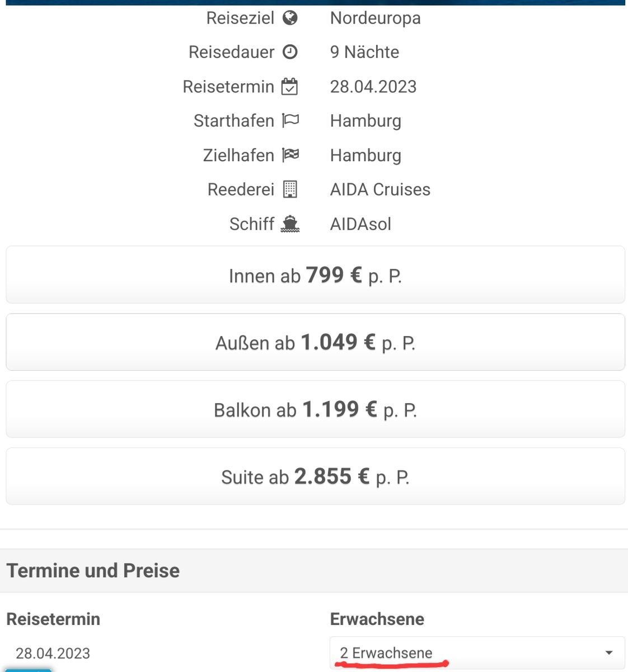Choose the Balkon ab 1.199 € cabin option
Screen dimensions: 628x672
[315, 409]
